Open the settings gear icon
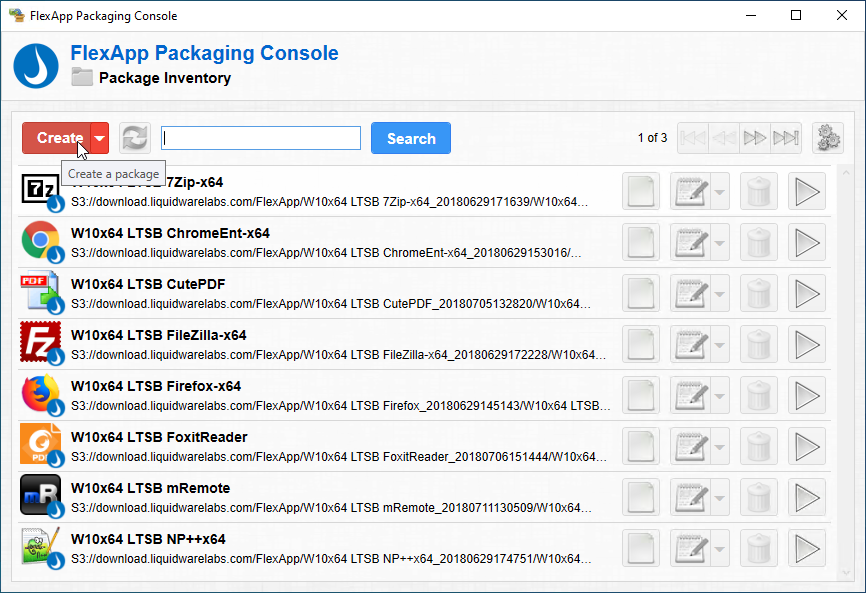 click(x=827, y=138)
